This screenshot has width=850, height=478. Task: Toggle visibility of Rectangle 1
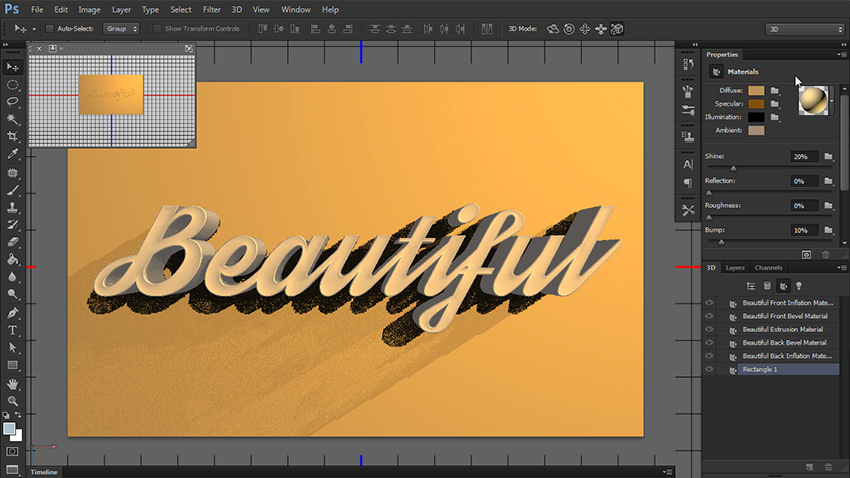(x=709, y=369)
